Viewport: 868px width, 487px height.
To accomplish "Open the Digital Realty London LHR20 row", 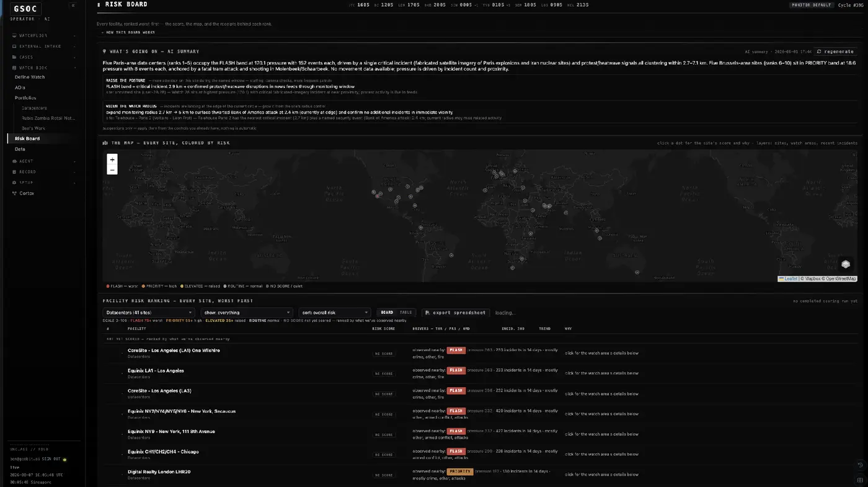I will (480, 475).
